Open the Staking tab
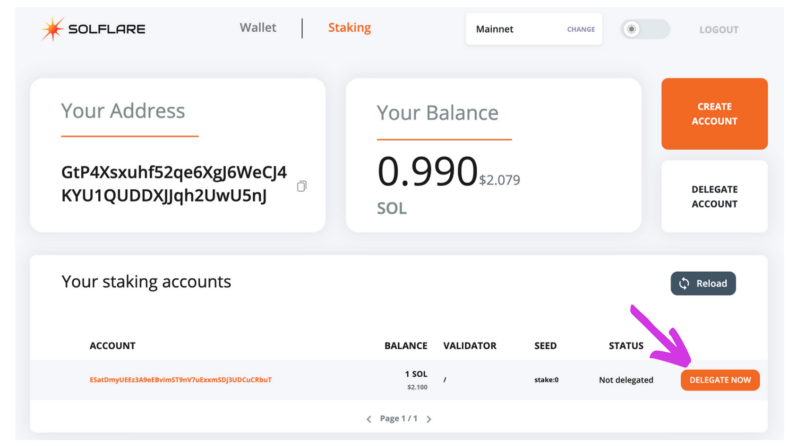This screenshot has width=800, height=446. 349,28
